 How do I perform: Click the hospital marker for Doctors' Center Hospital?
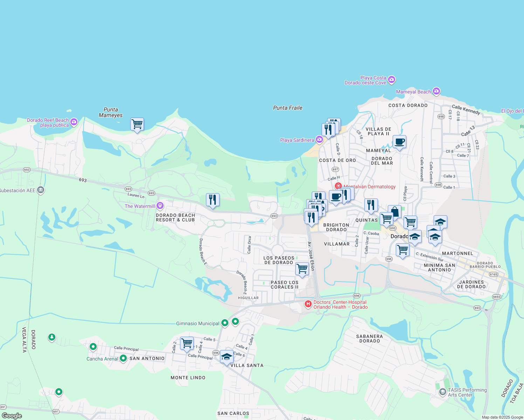tap(309, 304)
